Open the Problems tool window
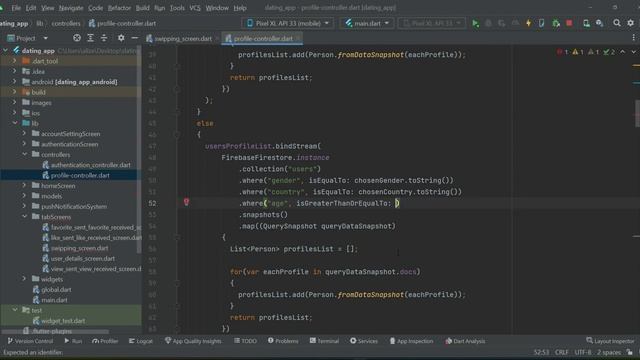The height and width of the screenshot is (360, 640). click(283, 341)
